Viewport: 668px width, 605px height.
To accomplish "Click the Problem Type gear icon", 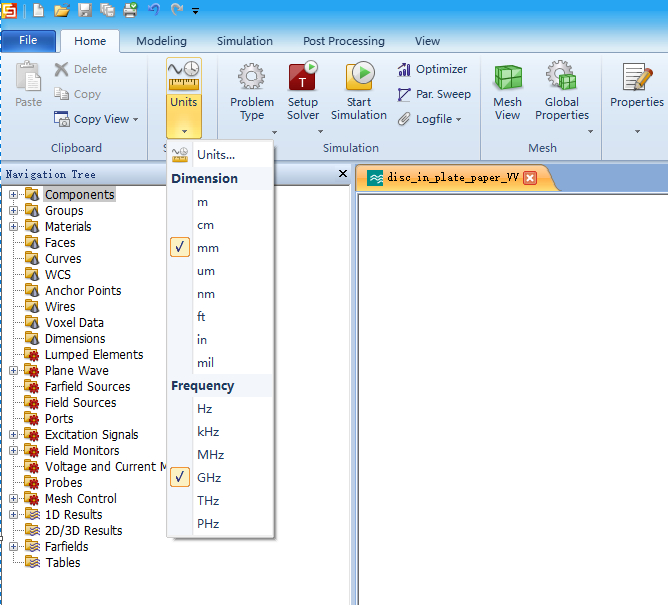I will pos(251,77).
